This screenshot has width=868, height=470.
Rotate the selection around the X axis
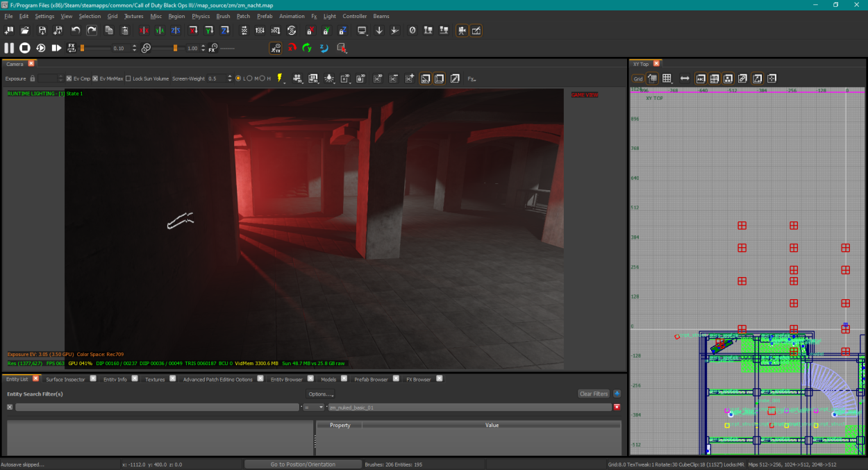(193, 31)
